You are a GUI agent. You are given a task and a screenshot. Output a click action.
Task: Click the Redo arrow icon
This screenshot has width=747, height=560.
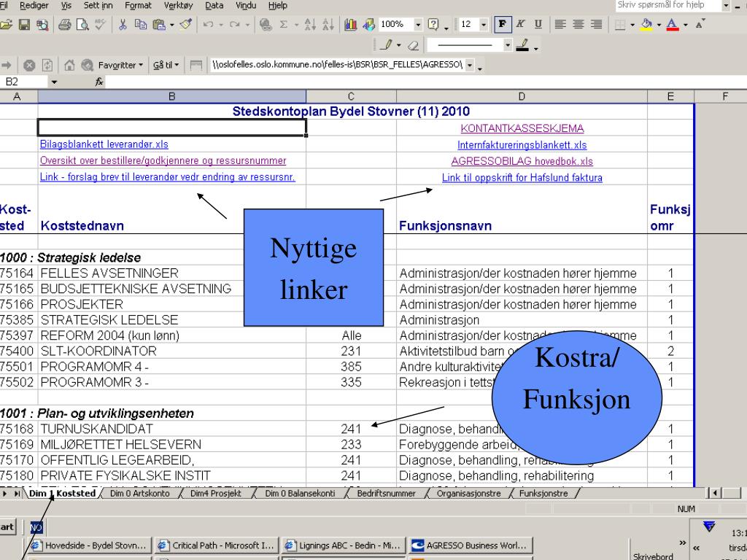click(234, 24)
